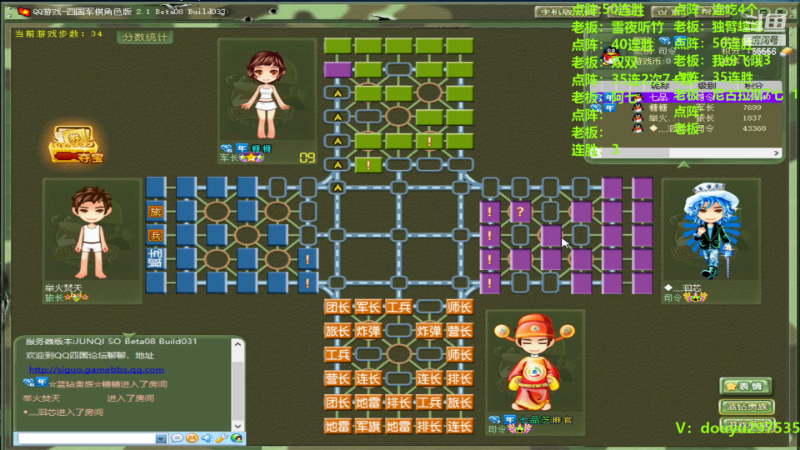Select the 炸弹 piece next to 旅长
Viewport: 800px width, 450px height.
pyautogui.click(x=368, y=331)
